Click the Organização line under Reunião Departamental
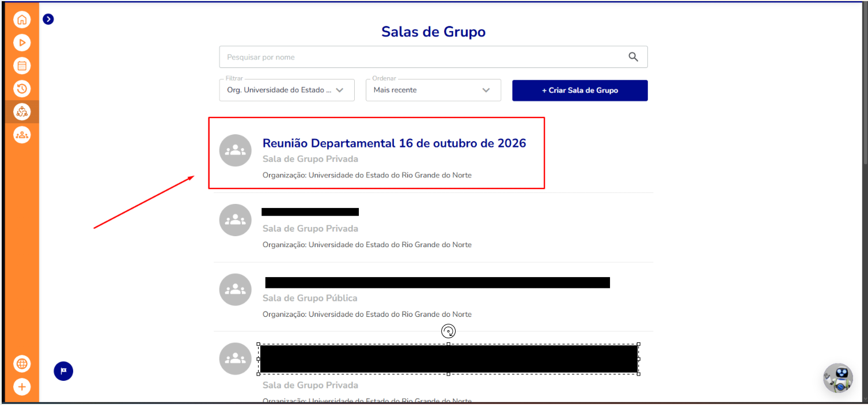Image resolution: width=868 pixels, height=405 pixels. [x=367, y=175]
